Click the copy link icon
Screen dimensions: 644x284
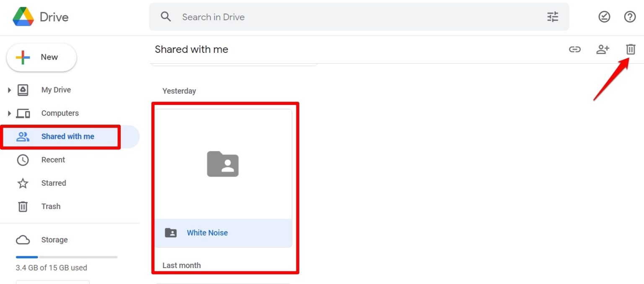[575, 49]
